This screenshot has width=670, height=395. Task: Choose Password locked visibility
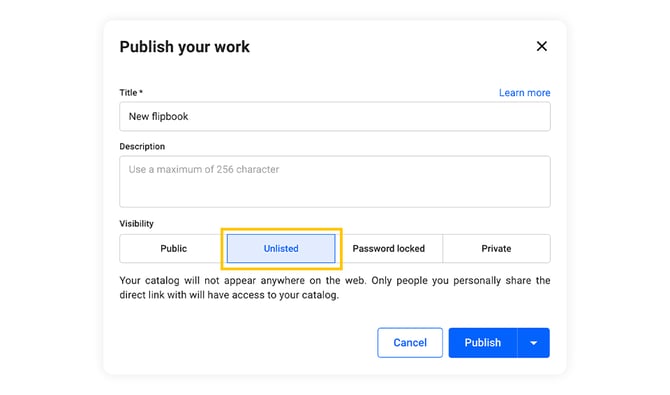[x=389, y=248]
